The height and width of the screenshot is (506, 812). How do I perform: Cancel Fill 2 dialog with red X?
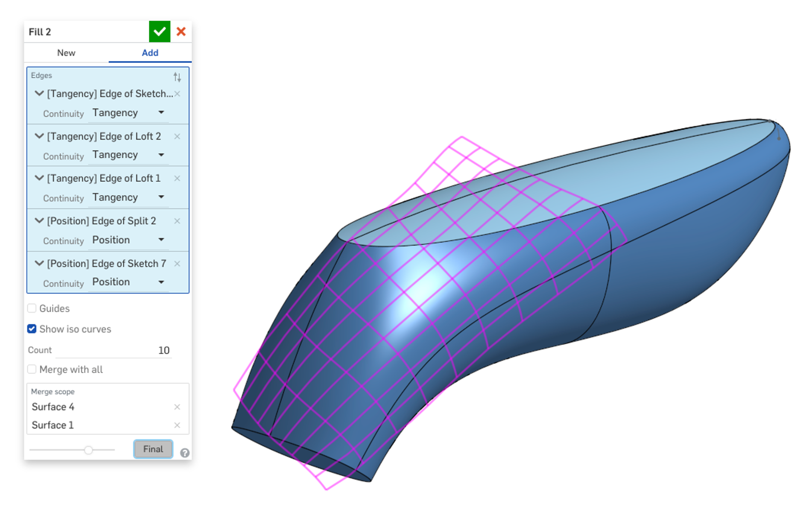click(x=181, y=31)
